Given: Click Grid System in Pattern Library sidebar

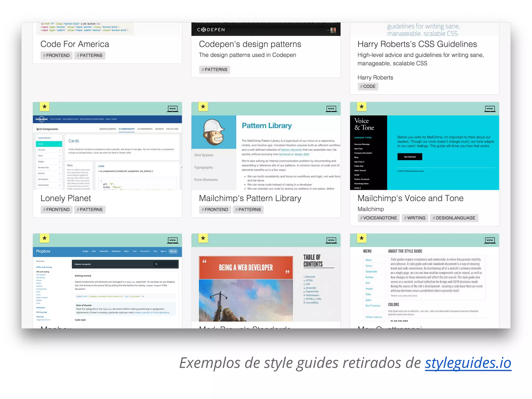Looking at the screenshot, I should (x=204, y=155).
